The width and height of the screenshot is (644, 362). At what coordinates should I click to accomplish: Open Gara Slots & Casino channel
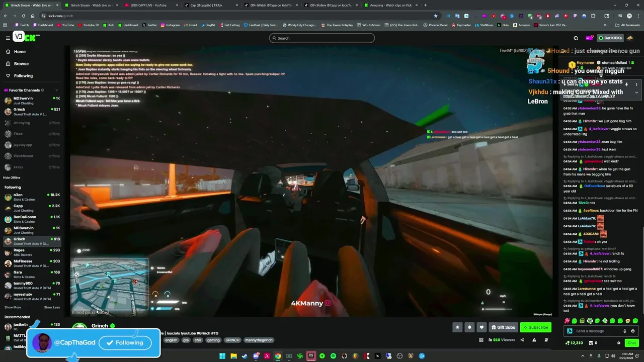pyautogui.click(x=32, y=275)
